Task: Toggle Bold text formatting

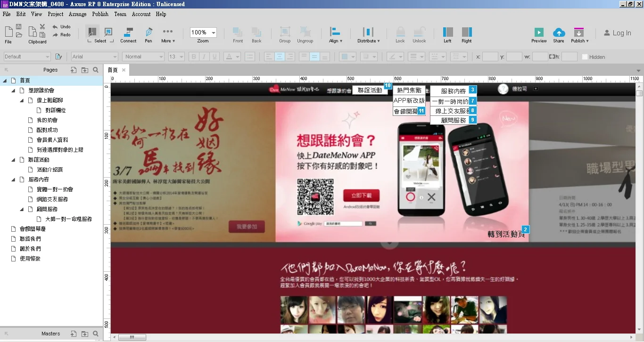Action: [x=193, y=57]
